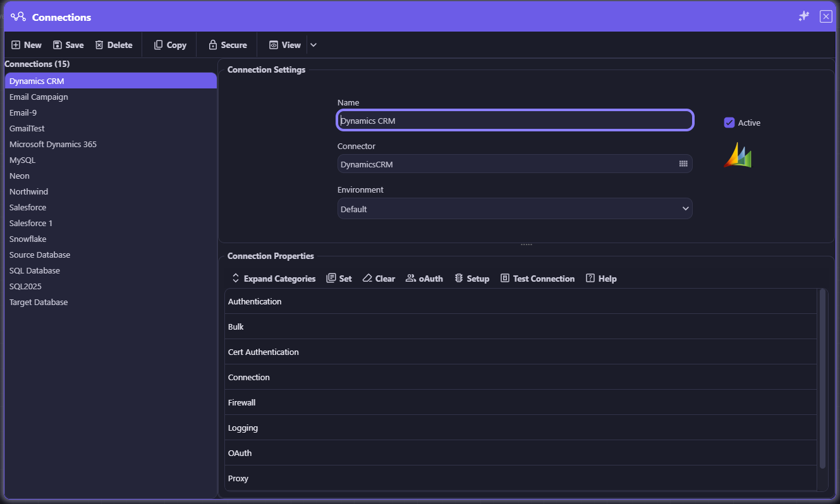
Task: Open the Setup option
Action: click(x=472, y=279)
